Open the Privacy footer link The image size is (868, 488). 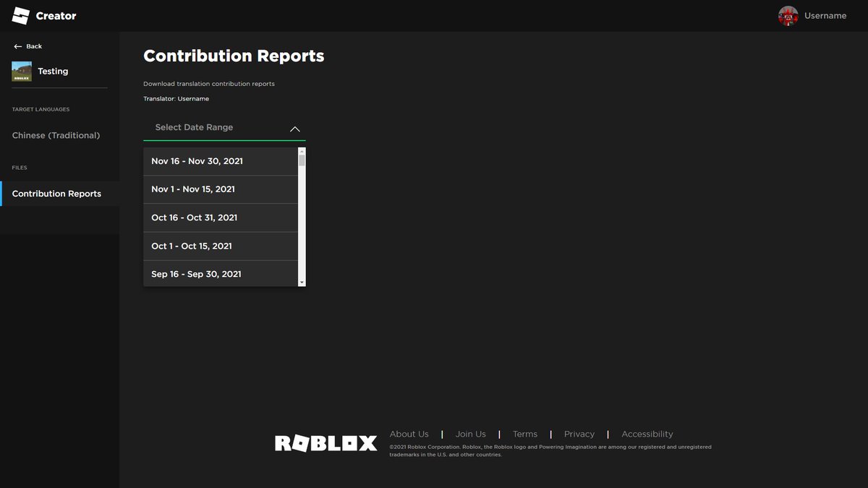(579, 434)
